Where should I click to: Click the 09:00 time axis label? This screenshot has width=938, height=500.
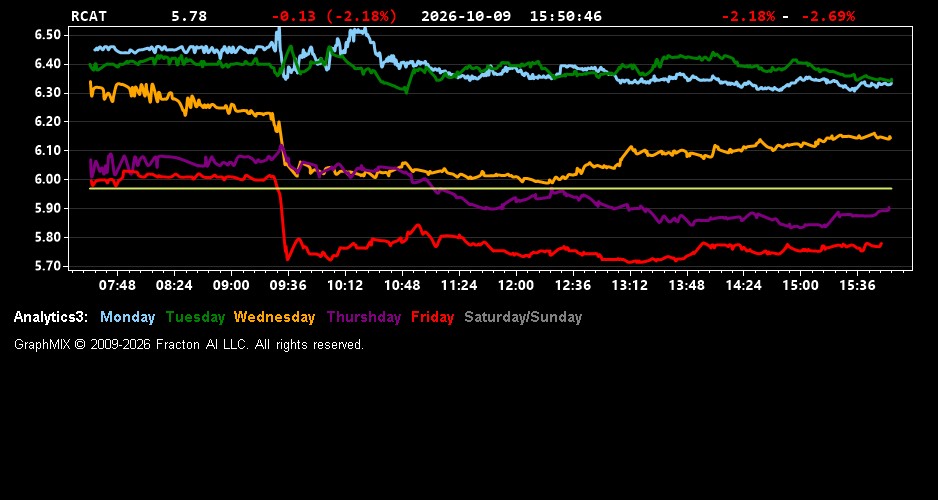[x=231, y=285]
